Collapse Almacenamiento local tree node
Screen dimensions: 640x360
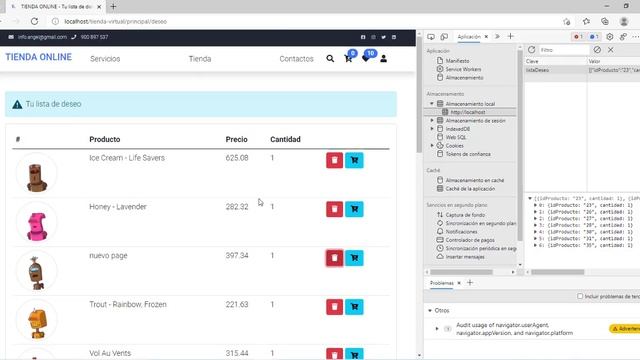pos(432,104)
